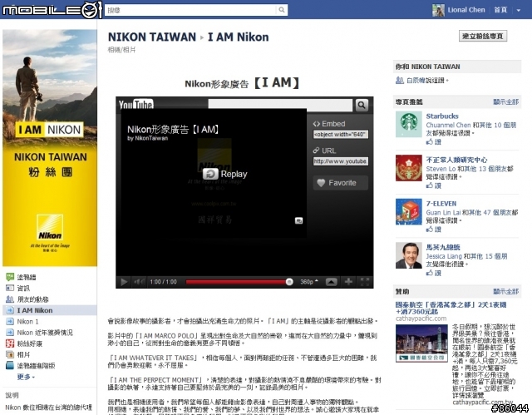Open the NIKON TAIWAN page title link
This screenshot has height=415, width=532.
pyautogui.click(x=152, y=37)
